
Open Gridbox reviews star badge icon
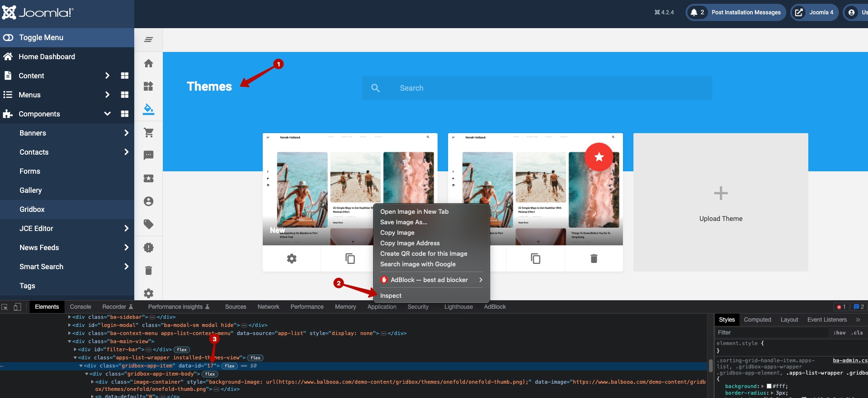pos(149,178)
